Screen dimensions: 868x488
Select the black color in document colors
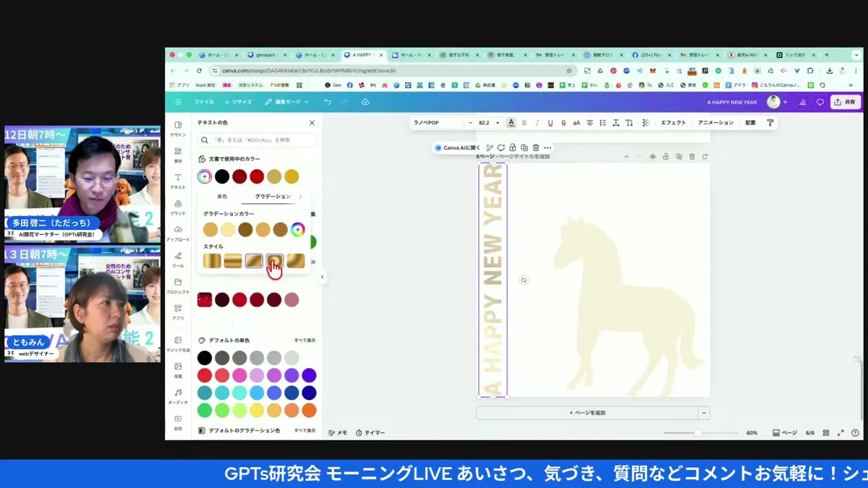[222, 176]
